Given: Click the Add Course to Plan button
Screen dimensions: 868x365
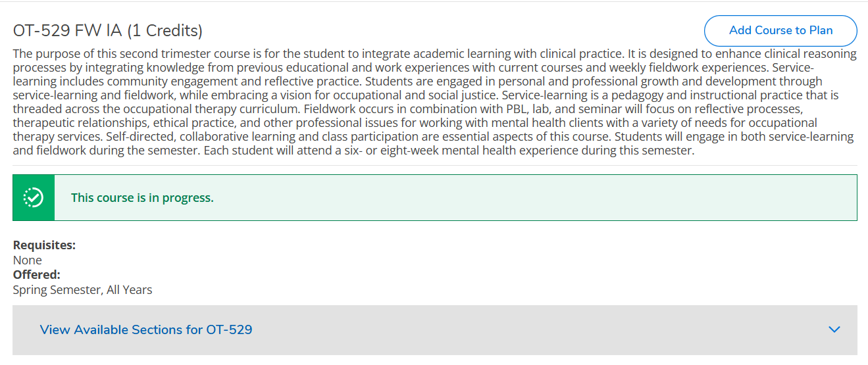Looking at the screenshot, I should [x=780, y=31].
